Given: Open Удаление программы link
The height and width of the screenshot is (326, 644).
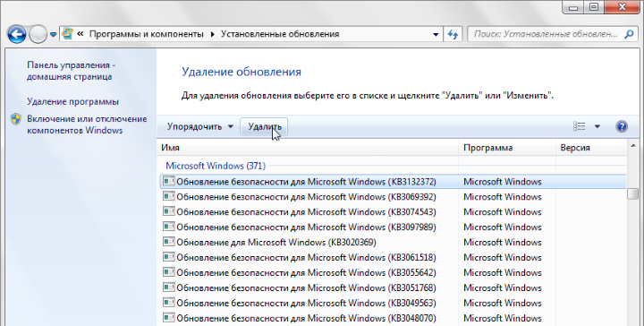Looking at the screenshot, I should [x=72, y=101].
